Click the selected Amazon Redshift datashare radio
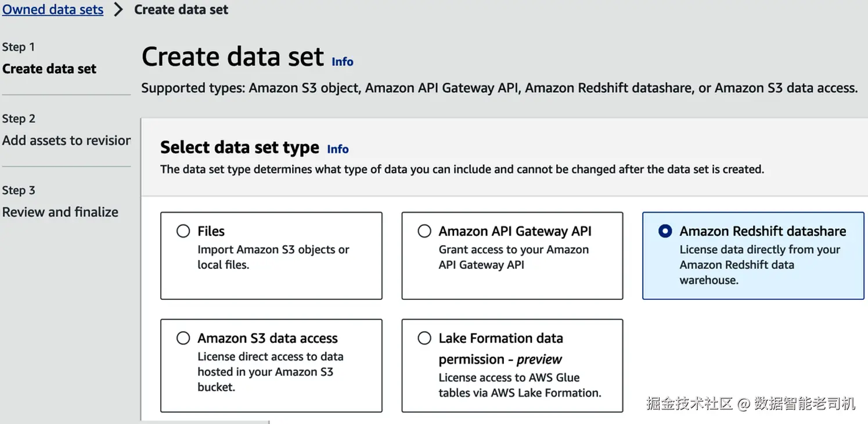Image resolution: width=868 pixels, height=424 pixels. coord(665,231)
